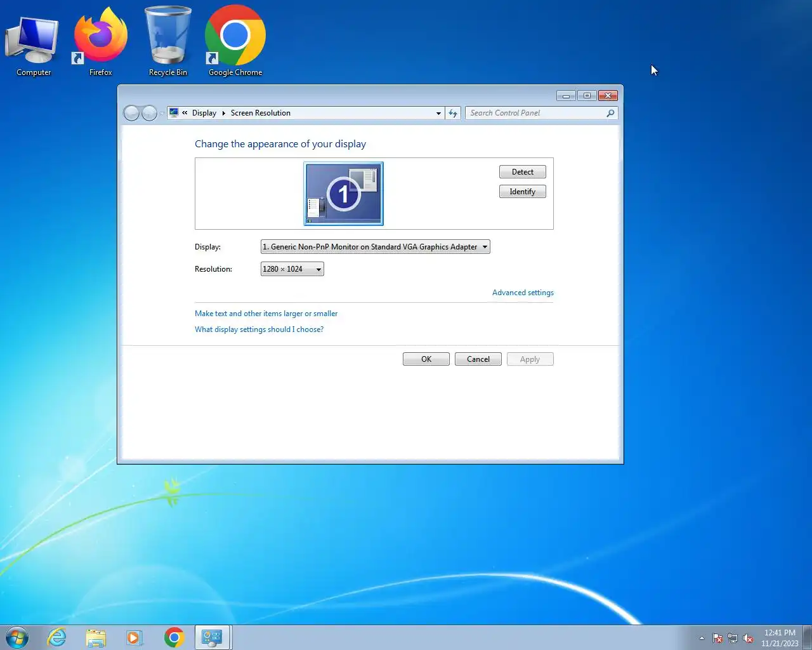Select the Recycle Bin desktop icon
The image size is (812, 650).
tap(168, 41)
